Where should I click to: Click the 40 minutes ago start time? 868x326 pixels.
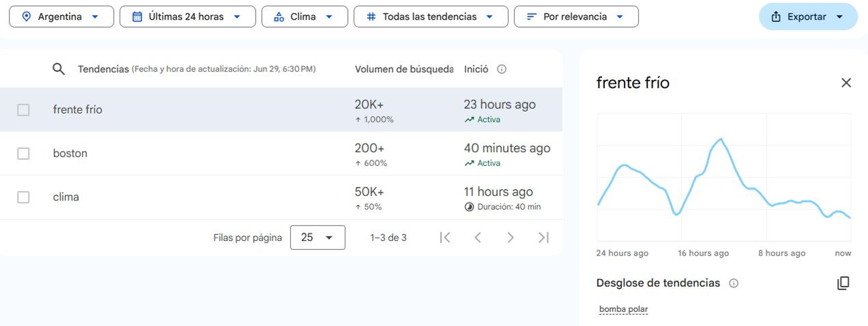click(507, 148)
